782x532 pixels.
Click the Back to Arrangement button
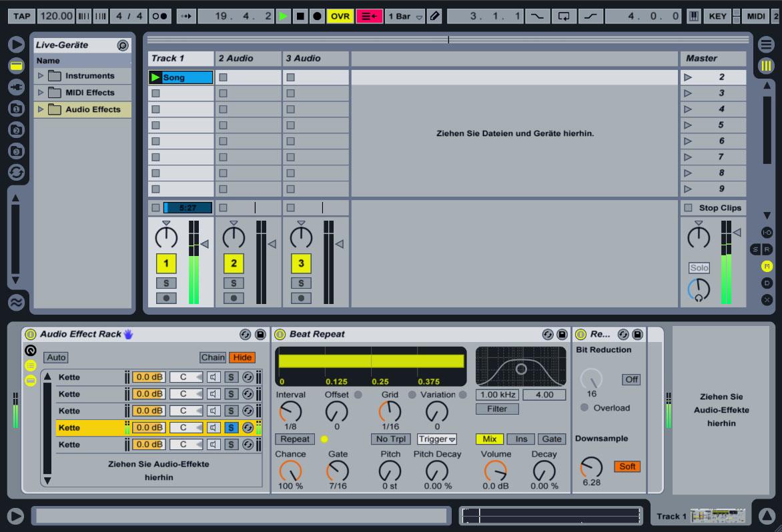(369, 16)
